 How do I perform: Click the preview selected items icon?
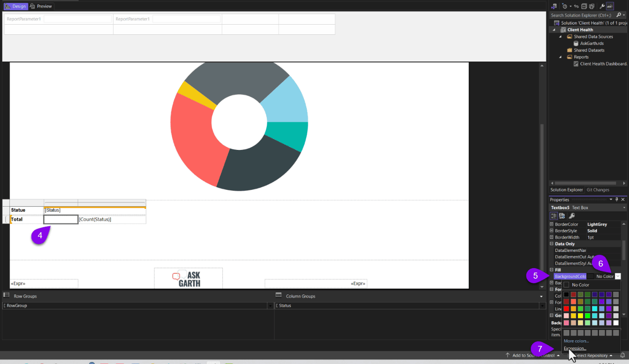610,6
